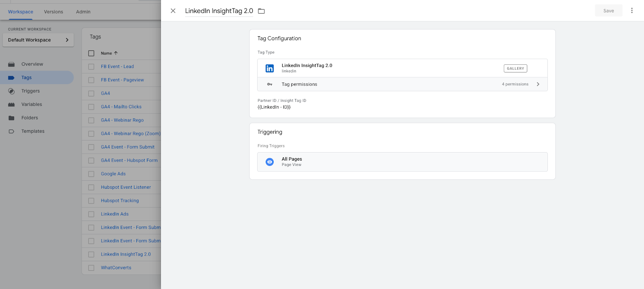This screenshot has height=289, width=644.
Task: Close the LinkedIn InsightTag panel
Action: click(173, 11)
